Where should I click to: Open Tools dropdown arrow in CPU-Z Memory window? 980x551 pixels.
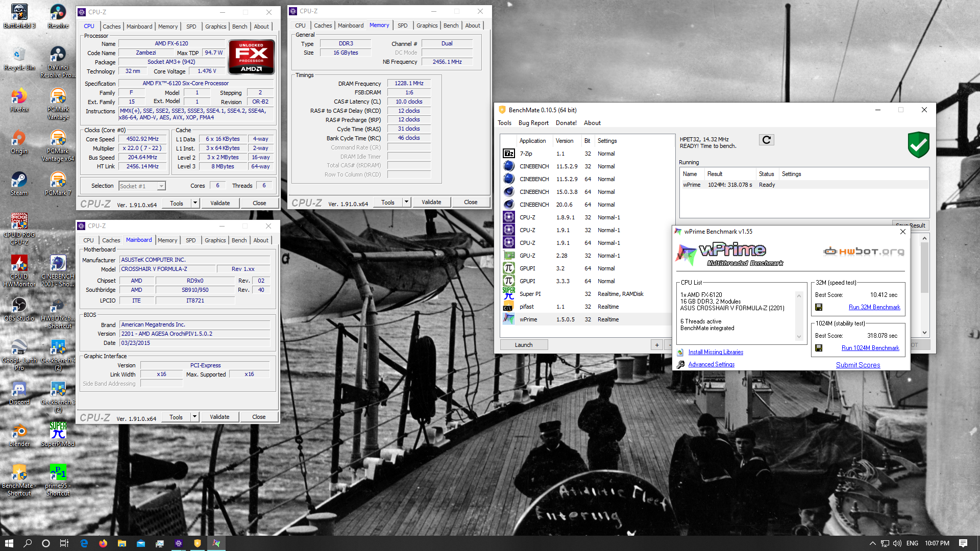[x=406, y=202]
